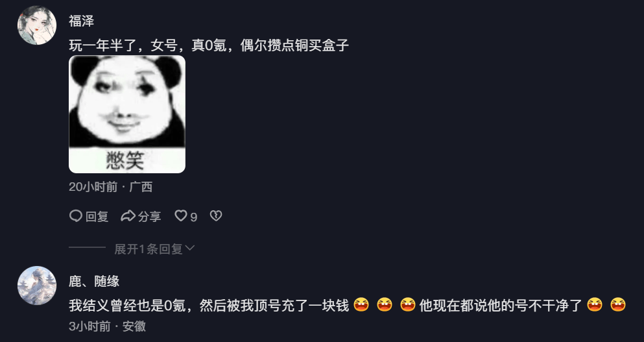Open 鹿、随缘's snowy mountain avatar
The width and height of the screenshot is (644, 342).
pyautogui.click(x=36, y=286)
